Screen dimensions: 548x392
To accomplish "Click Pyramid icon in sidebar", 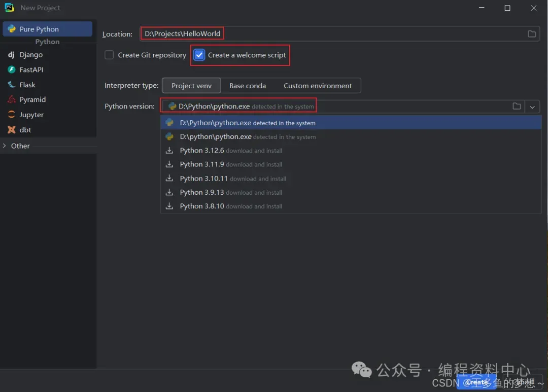I will pos(12,99).
